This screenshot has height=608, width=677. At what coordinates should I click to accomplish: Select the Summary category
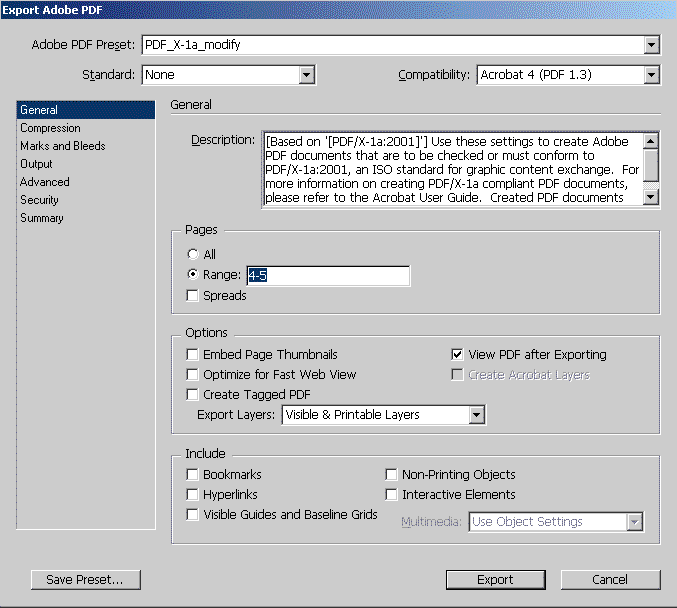tap(85, 218)
